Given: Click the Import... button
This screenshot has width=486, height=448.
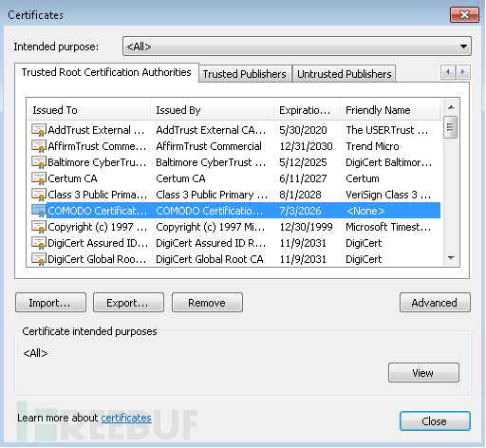Looking at the screenshot, I should (x=50, y=303).
